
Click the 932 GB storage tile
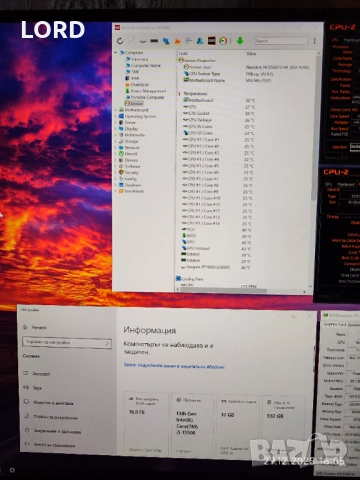click(284, 427)
